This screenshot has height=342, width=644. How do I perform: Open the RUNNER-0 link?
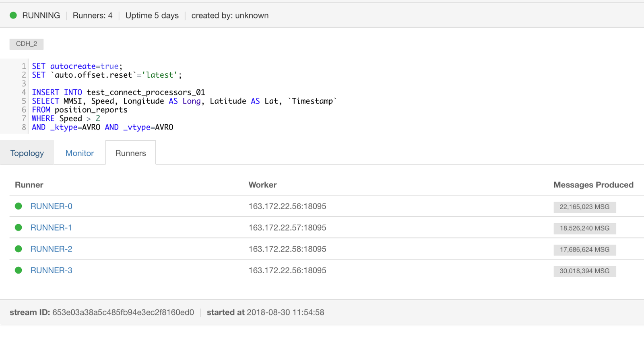(x=52, y=206)
